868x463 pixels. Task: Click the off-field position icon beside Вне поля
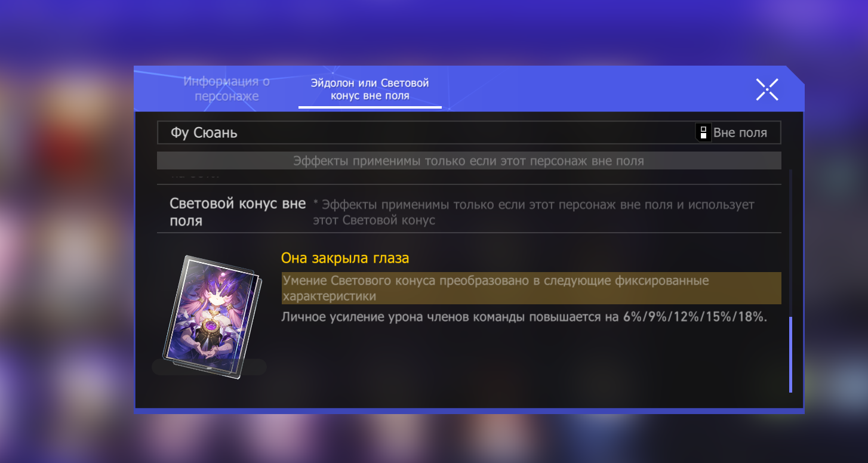(x=703, y=132)
